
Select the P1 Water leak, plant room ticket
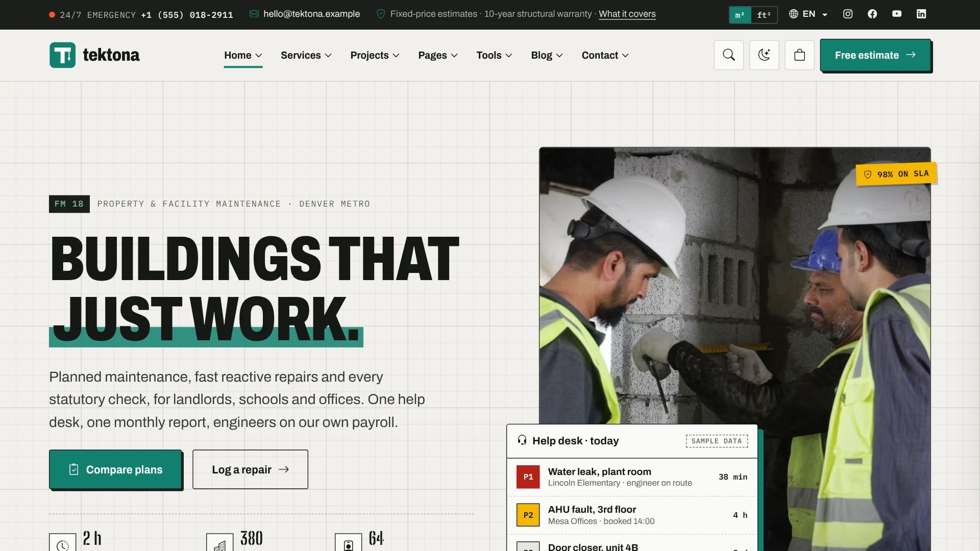point(632,477)
